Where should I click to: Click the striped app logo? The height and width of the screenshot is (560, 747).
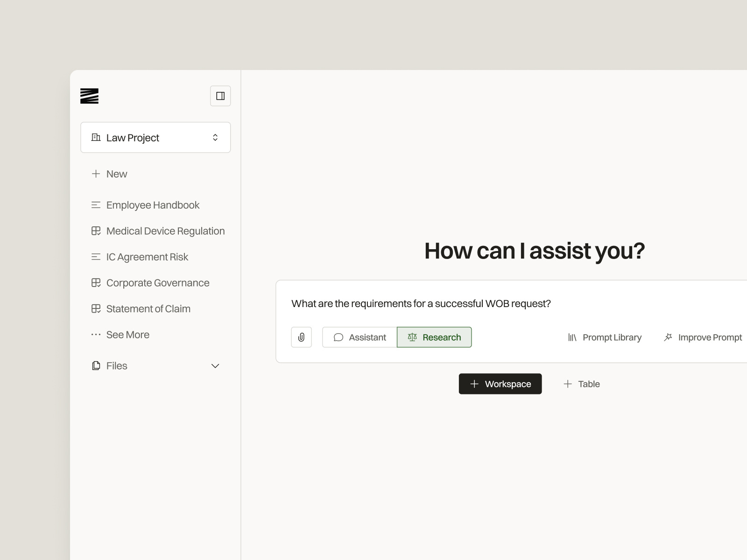[x=89, y=96]
